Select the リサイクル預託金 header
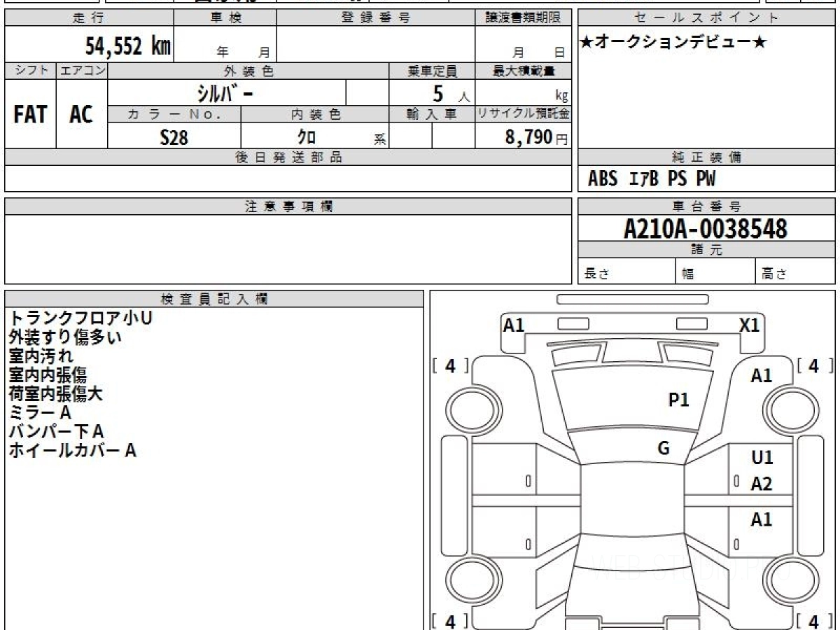This screenshot has width=840, height=630. tap(524, 115)
